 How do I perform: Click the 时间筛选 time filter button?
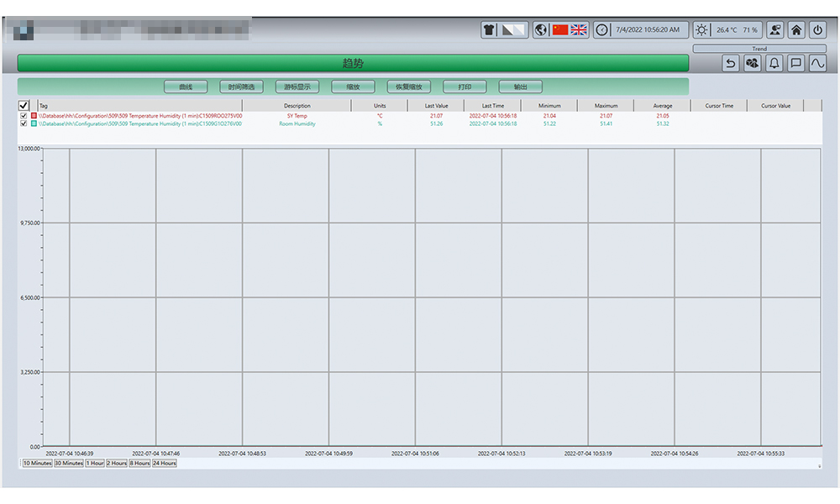click(x=241, y=87)
